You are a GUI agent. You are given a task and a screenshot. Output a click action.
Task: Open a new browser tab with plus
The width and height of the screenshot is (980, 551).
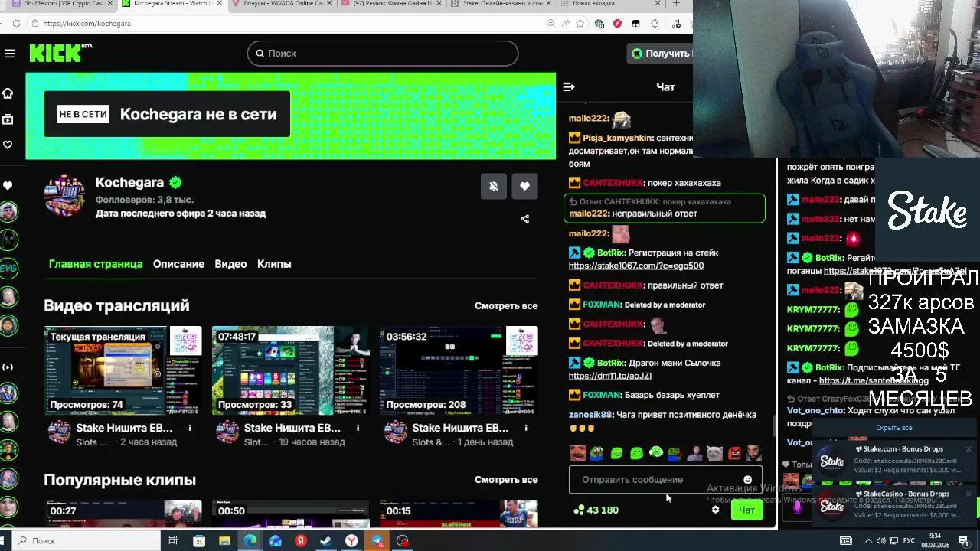(x=676, y=4)
